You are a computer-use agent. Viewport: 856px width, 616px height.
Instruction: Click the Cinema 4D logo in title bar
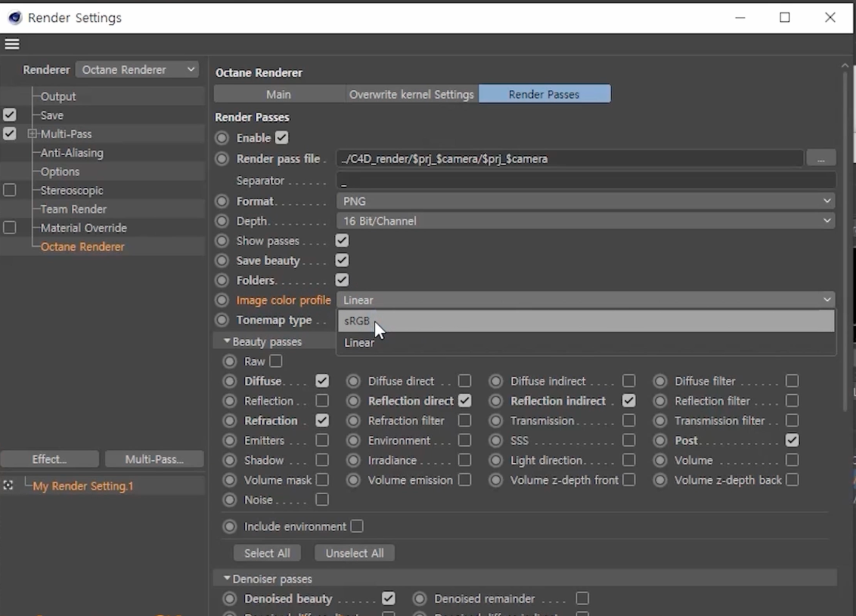15,18
